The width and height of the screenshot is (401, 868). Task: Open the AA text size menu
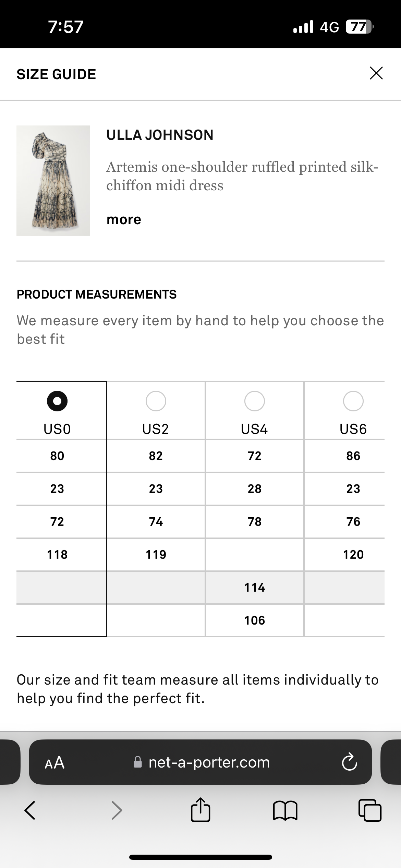pos(54,762)
